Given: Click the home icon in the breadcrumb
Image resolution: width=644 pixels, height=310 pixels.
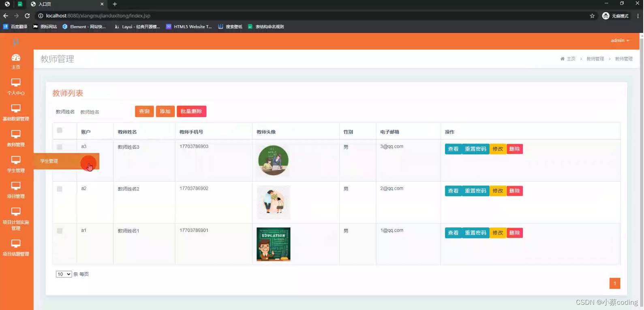Looking at the screenshot, I should 562,59.
